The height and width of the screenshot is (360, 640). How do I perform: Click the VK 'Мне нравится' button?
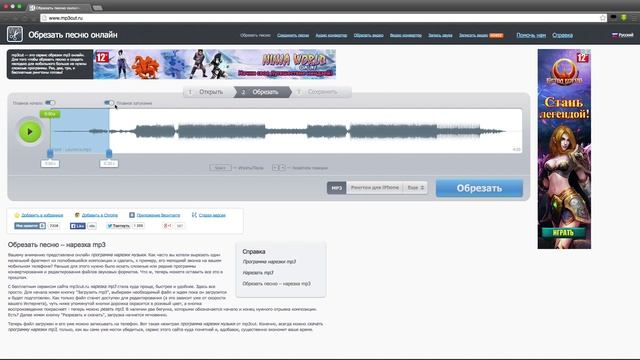[30, 226]
